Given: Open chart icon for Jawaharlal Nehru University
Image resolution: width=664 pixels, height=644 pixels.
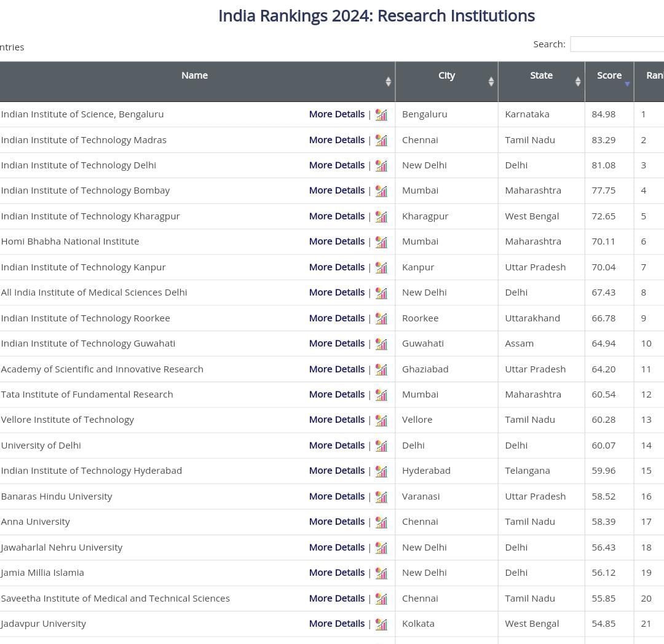Looking at the screenshot, I should coord(381,548).
